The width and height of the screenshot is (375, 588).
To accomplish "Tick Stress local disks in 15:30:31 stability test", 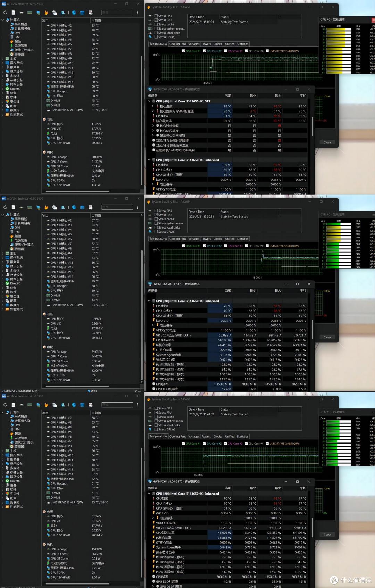I will pos(156,227).
